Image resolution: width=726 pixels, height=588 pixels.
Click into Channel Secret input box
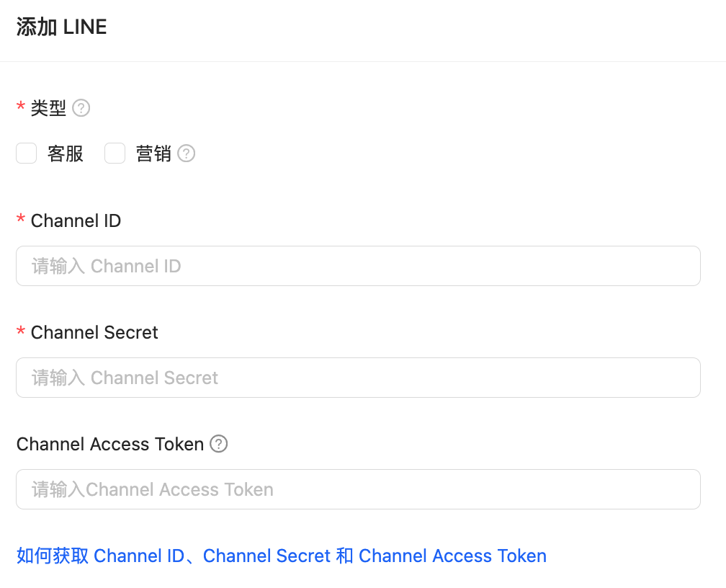(359, 378)
